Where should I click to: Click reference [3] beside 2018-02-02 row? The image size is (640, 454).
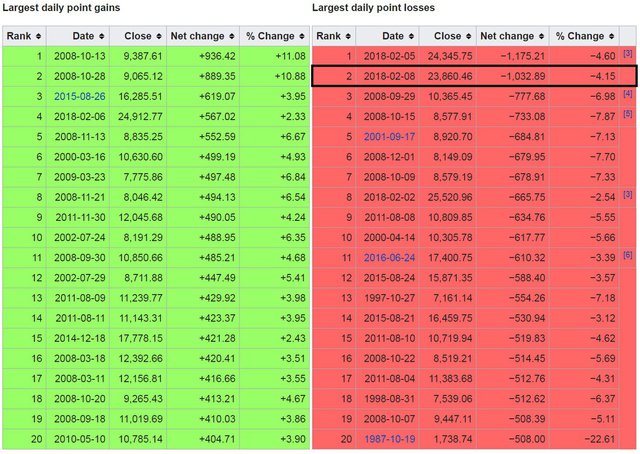[627, 195]
